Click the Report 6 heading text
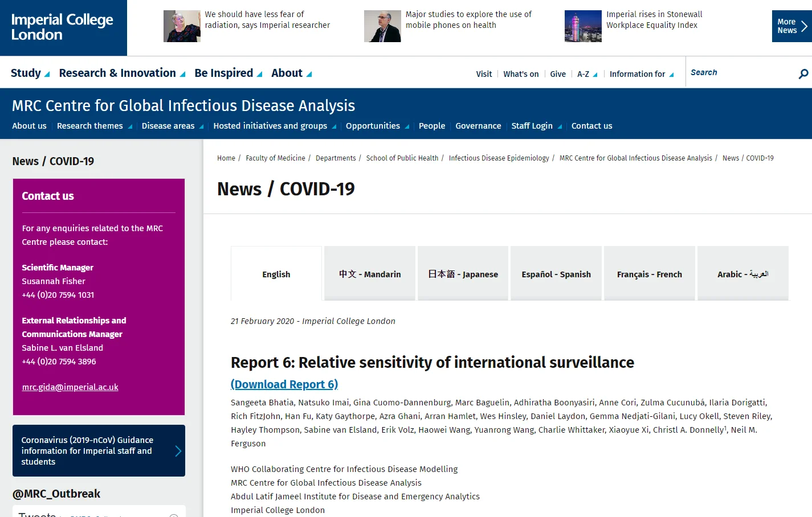Screen dimensions: 812x517 (x=432, y=362)
